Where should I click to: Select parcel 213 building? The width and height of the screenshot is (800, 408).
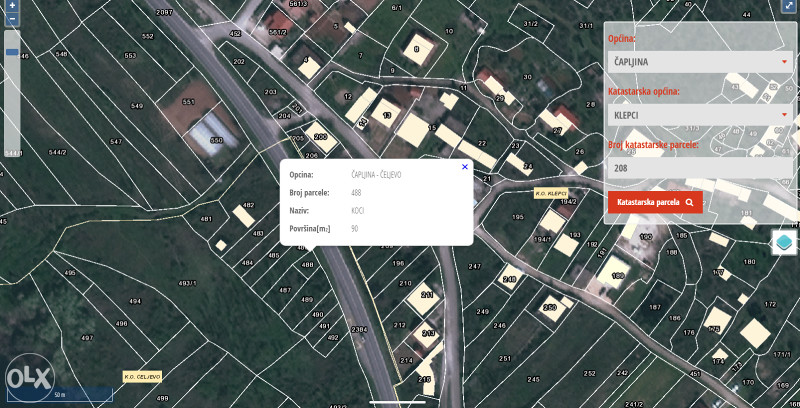[429, 333]
